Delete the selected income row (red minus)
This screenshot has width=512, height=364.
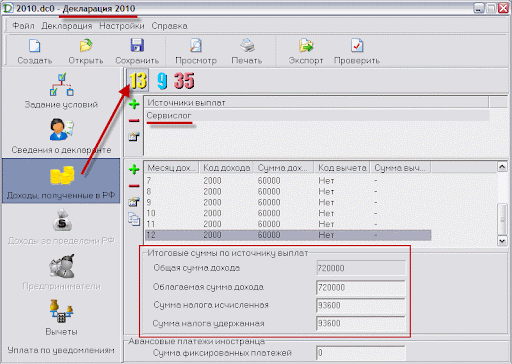pyautogui.click(x=134, y=186)
